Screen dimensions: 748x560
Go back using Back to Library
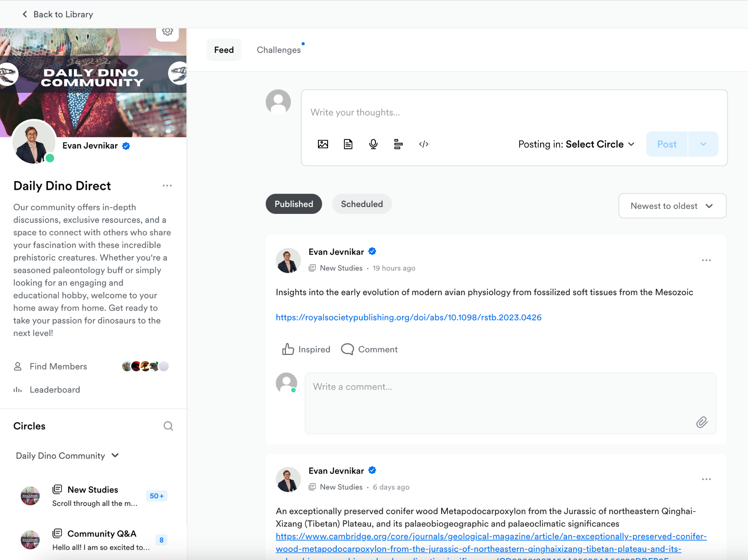click(x=58, y=14)
